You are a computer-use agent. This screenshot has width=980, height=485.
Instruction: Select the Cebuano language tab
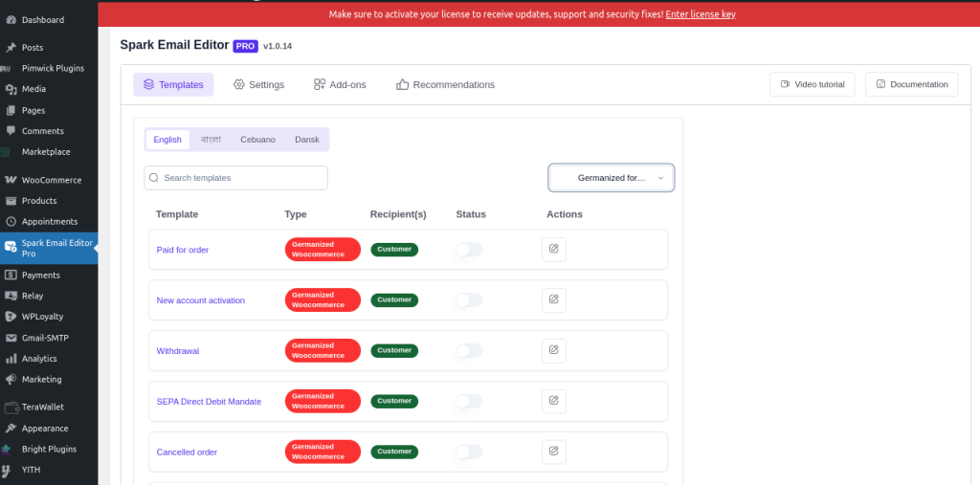tap(258, 140)
